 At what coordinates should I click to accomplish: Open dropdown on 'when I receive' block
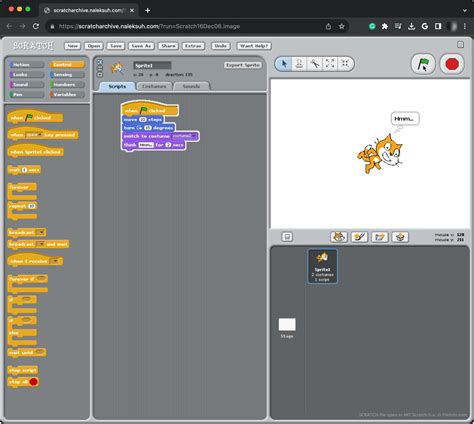pos(54,261)
